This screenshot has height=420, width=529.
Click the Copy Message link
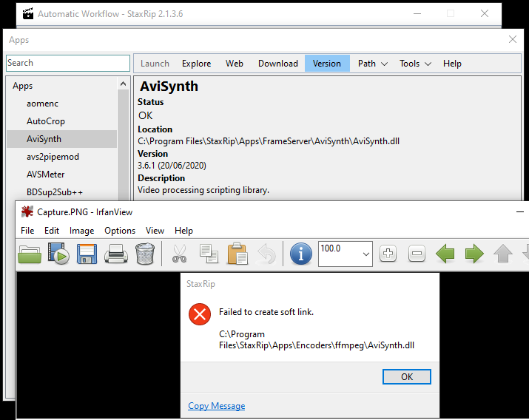pyautogui.click(x=216, y=406)
